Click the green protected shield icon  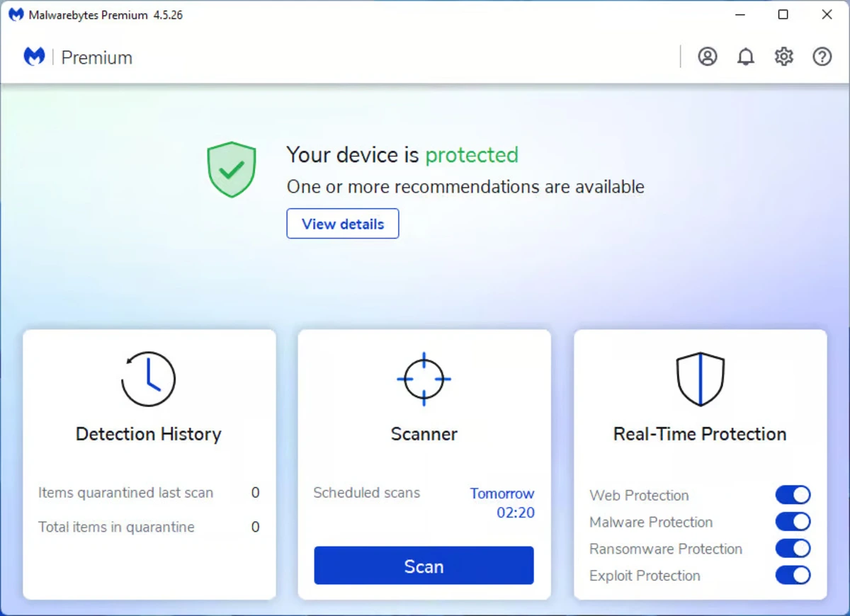[x=232, y=170]
